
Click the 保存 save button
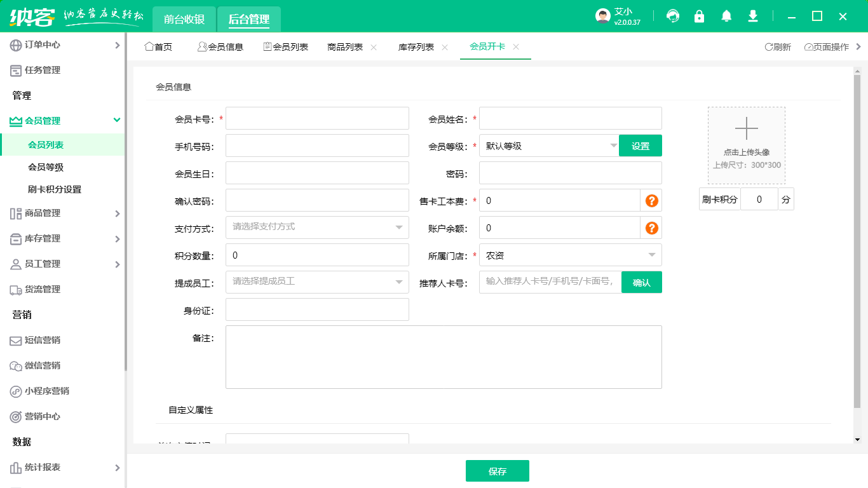[498, 471]
